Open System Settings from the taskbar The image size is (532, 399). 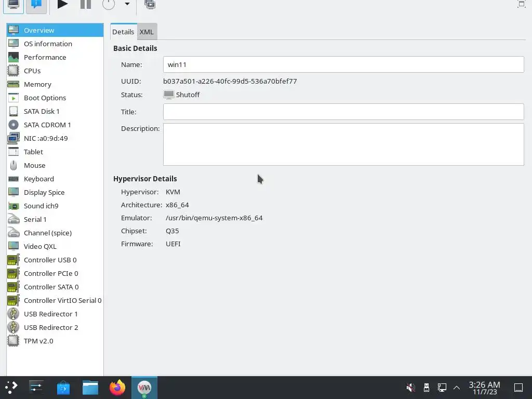tap(36, 388)
